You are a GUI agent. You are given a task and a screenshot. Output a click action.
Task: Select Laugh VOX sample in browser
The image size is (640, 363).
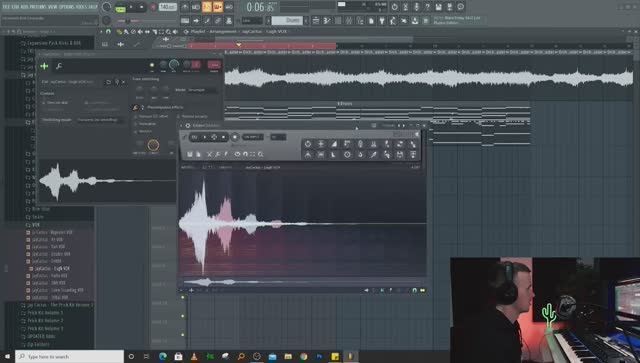point(51,268)
